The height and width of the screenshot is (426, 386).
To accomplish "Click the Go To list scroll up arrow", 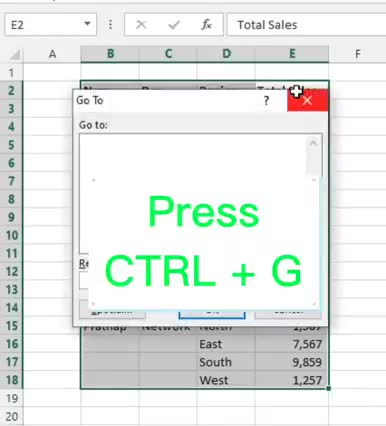I will point(313,144).
